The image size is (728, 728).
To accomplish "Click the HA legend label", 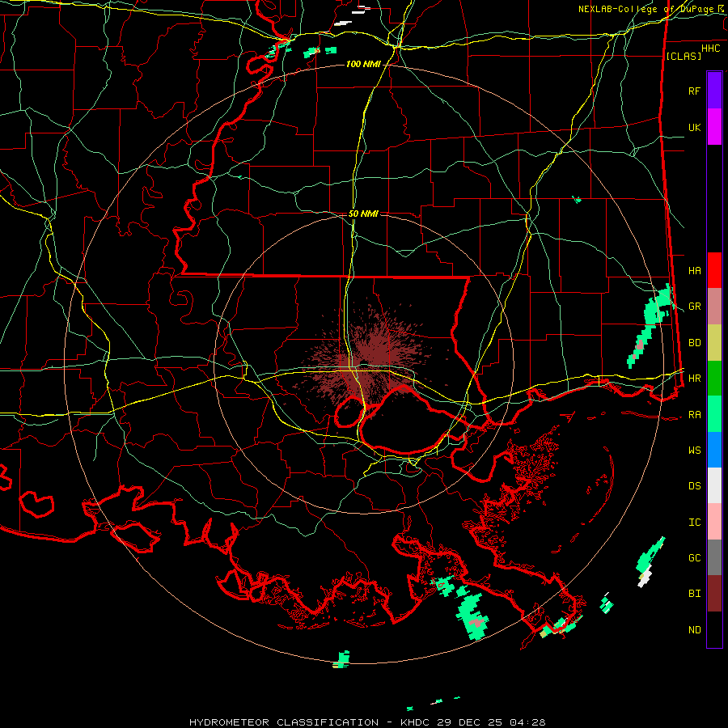I will tap(694, 271).
